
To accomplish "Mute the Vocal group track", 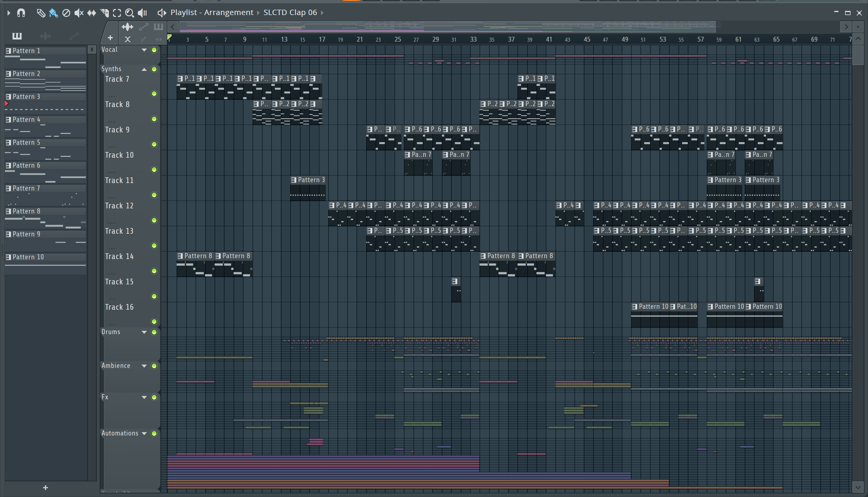I will [154, 50].
